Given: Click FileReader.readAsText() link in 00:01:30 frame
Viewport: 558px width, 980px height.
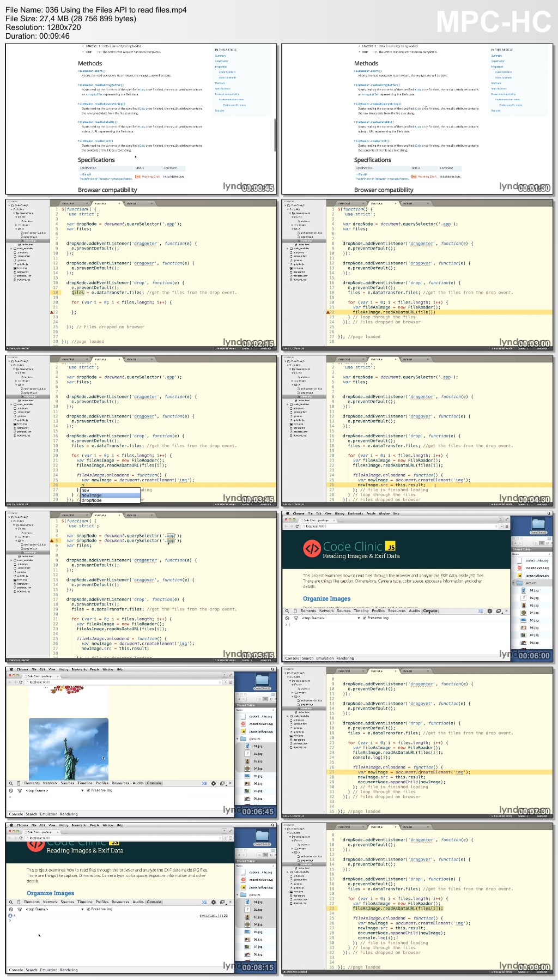Looking at the screenshot, I should click(x=372, y=141).
